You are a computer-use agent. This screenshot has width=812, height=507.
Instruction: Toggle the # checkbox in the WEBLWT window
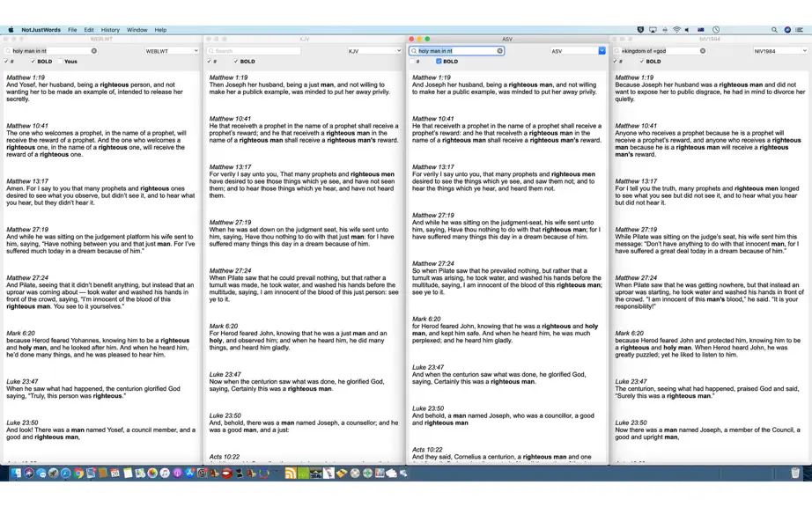click(x=6, y=61)
